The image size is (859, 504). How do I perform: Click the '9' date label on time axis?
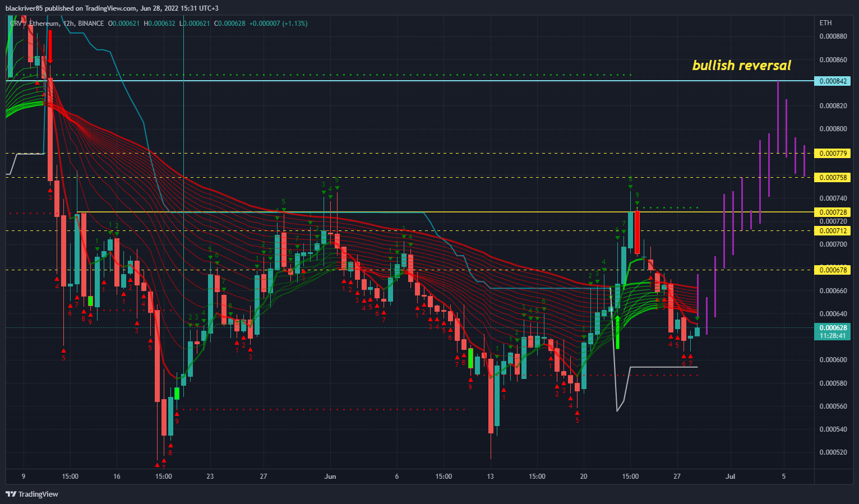click(24, 477)
